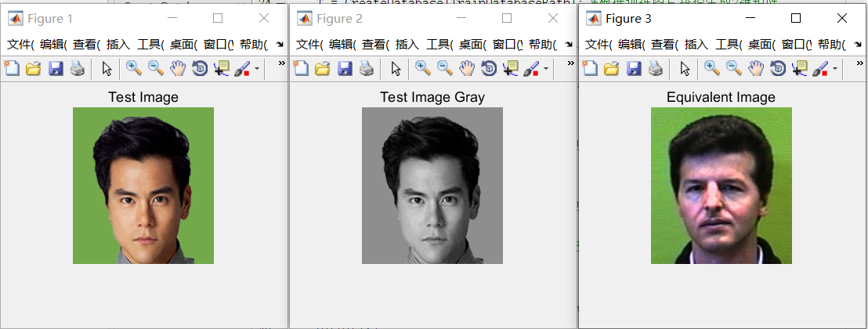Select Pan hand tool in Figure 3
Image resolution: width=868 pixels, height=329 pixels.
coord(756,69)
